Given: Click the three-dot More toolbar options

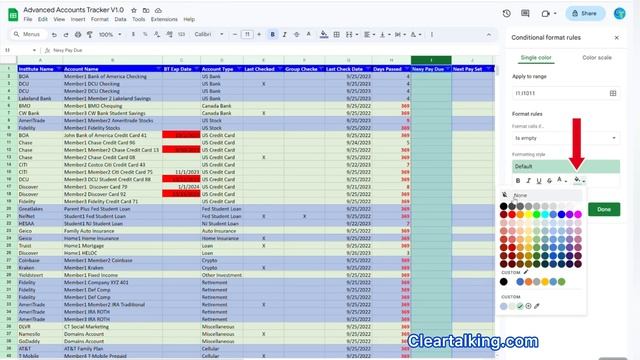Looking at the screenshot, I should (432, 35).
